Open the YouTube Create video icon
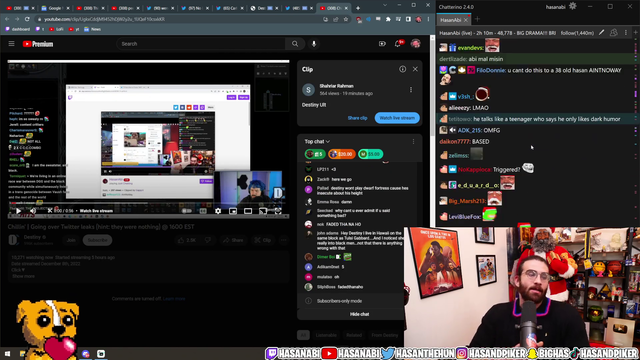 382,44
